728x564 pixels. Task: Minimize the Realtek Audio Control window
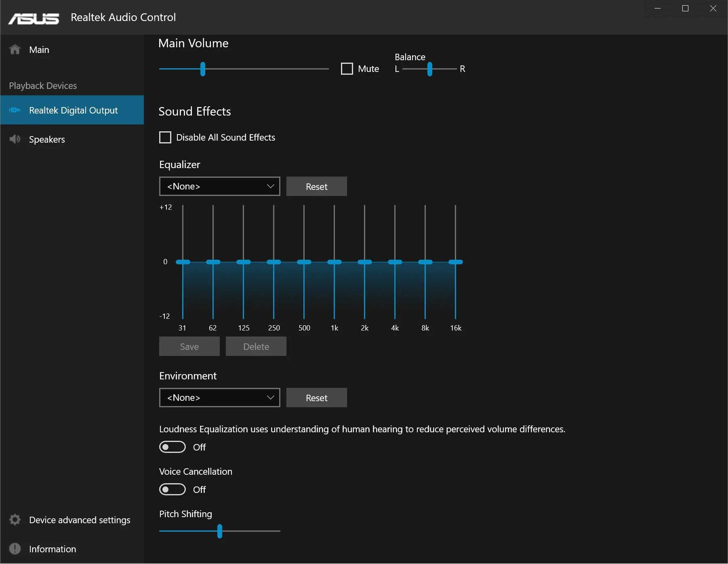point(658,8)
